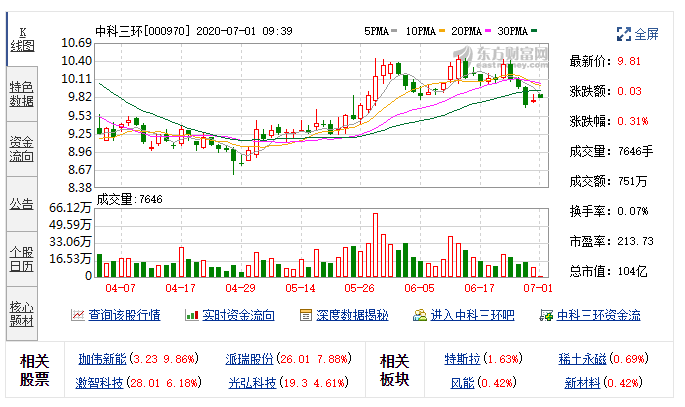The image size is (685, 407).
Task: Click the 66.12万 volume axis label
Action: 70,207
